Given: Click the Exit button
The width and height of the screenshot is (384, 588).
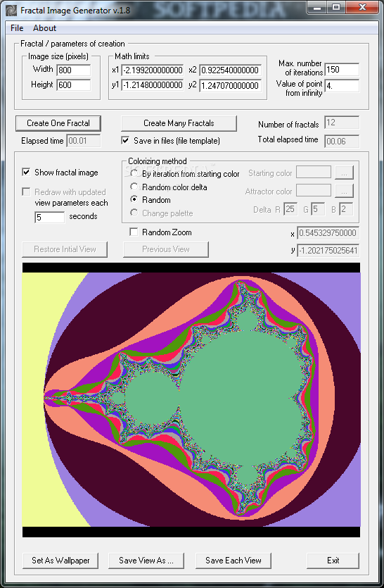Looking at the screenshot, I should [x=333, y=561].
